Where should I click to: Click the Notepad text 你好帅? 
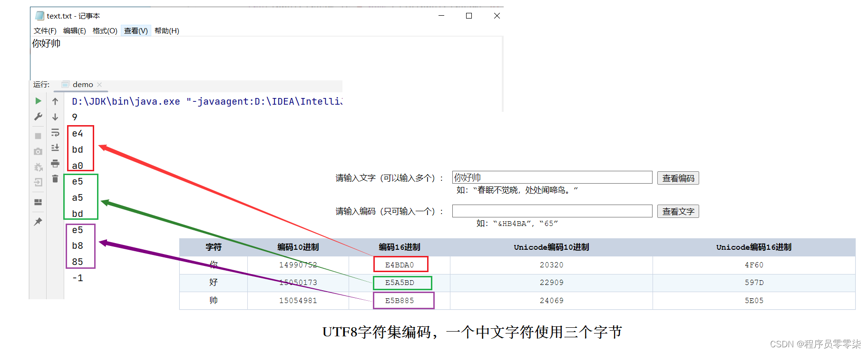click(x=46, y=43)
